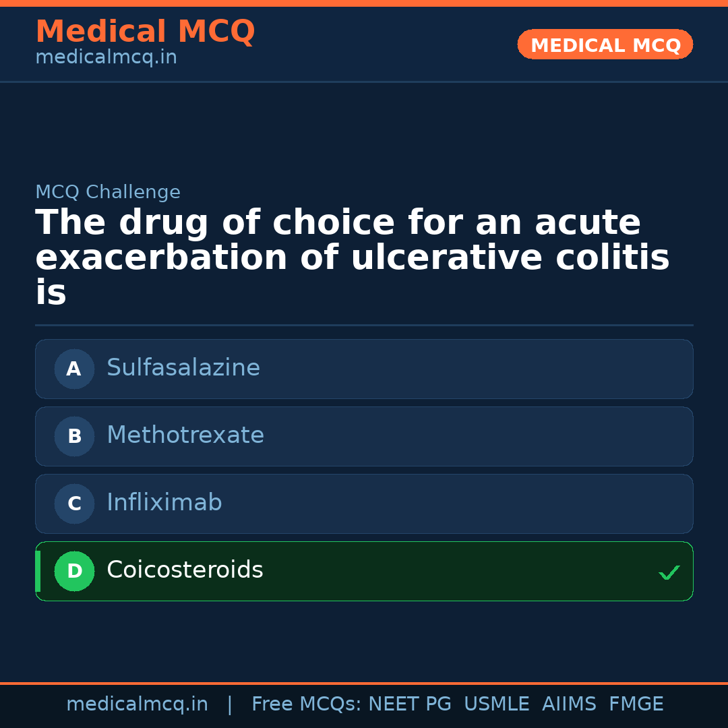This screenshot has height=728, width=728.
Task: Select the circular C option badge
Action: tap(74, 504)
